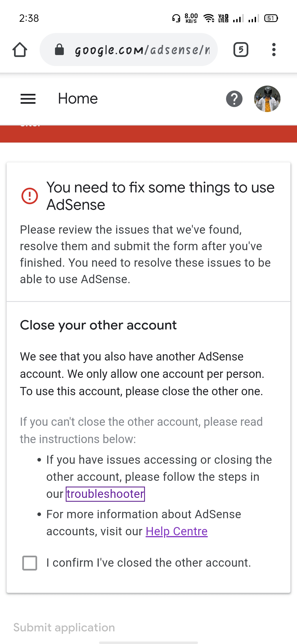Screen dimensions: 297x644
Task: Visit the Help Centre link
Action: (177, 531)
